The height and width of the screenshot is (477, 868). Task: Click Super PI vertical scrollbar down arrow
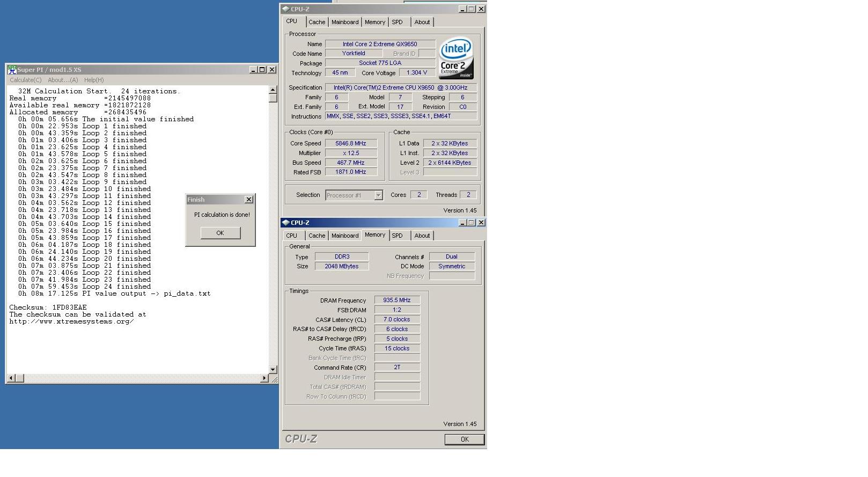point(273,369)
